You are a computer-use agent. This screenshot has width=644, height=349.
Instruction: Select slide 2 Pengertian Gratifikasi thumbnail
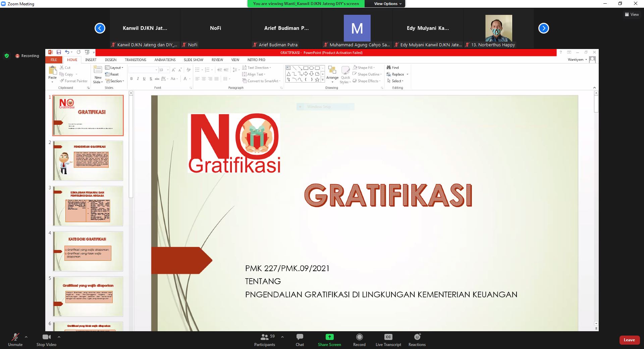[x=88, y=161]
